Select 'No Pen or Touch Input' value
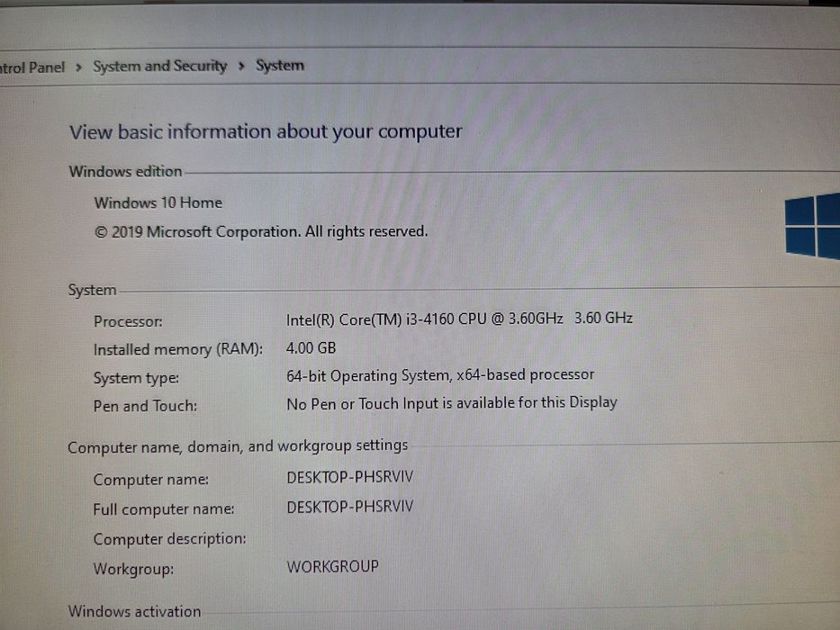This screenshot has height=630, width=840. tap(452, 403)
